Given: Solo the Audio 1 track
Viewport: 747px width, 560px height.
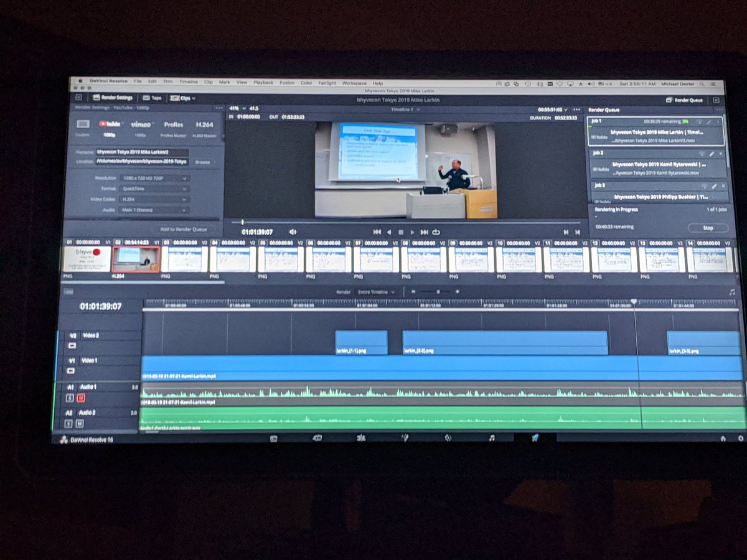Looking at the screenshot, I should coord(70,397).
